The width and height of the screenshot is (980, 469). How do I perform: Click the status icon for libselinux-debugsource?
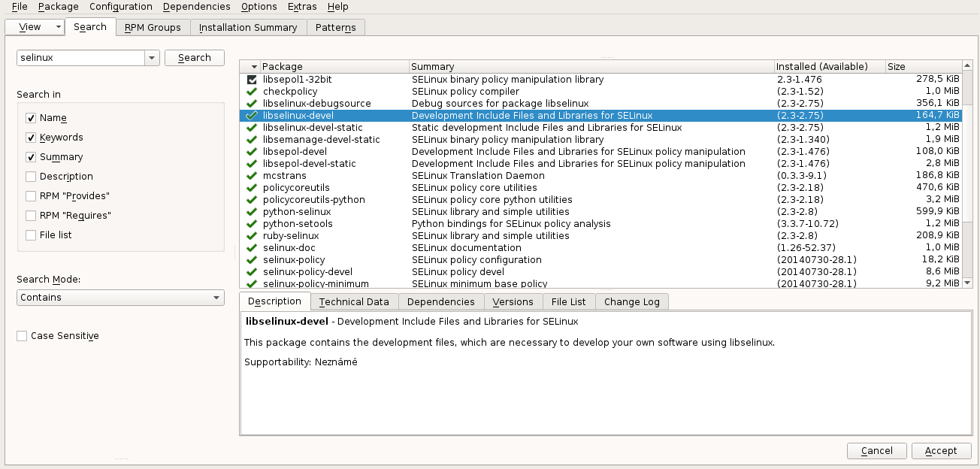(x=252, y=104)
